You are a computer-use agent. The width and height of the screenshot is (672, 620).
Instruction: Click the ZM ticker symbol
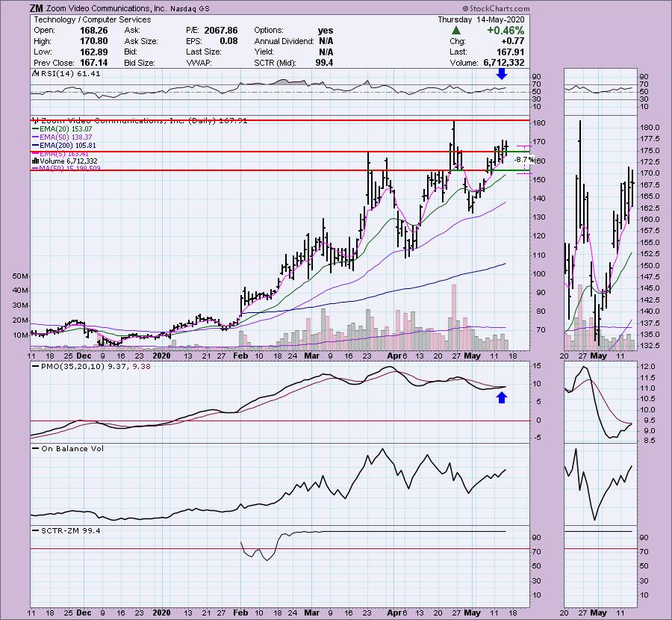(x=37, y=8)
